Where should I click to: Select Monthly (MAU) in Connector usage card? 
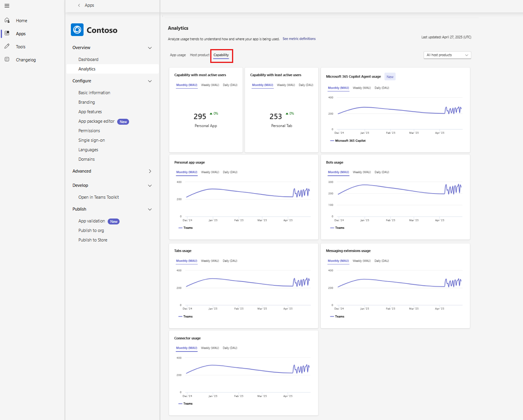pos(186,348)
